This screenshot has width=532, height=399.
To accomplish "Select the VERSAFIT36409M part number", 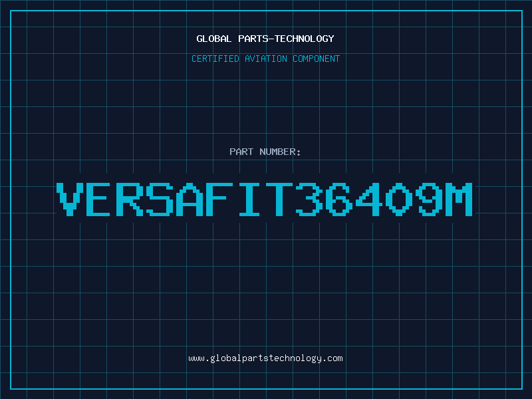I will pyautogui.click(x=265, y=199).
